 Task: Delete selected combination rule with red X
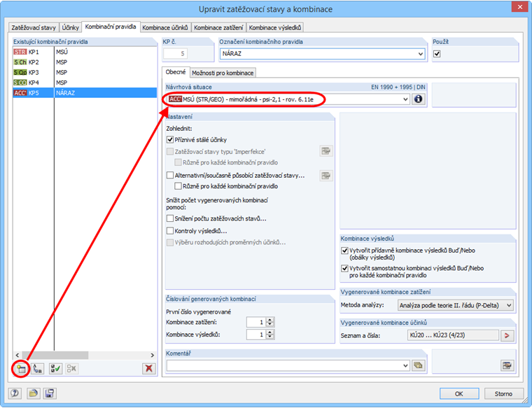pos(148,368)
